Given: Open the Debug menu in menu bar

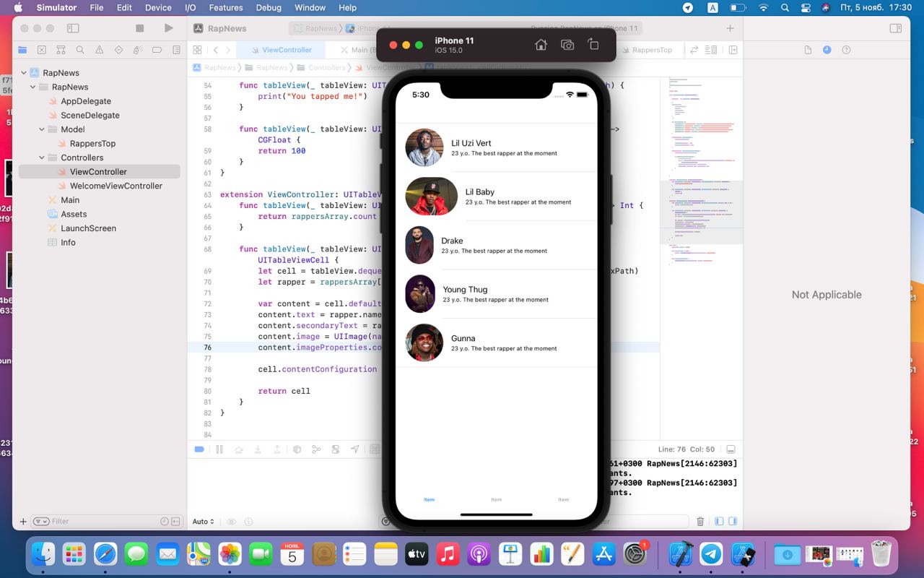Looking at the screenshot, I should pyautogui.click(x=269, y=8).
